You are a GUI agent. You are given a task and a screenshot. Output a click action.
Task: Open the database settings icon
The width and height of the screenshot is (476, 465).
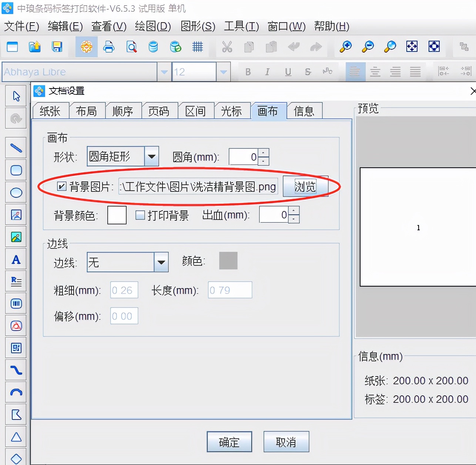pyautogui.click(x=153, y=47)
